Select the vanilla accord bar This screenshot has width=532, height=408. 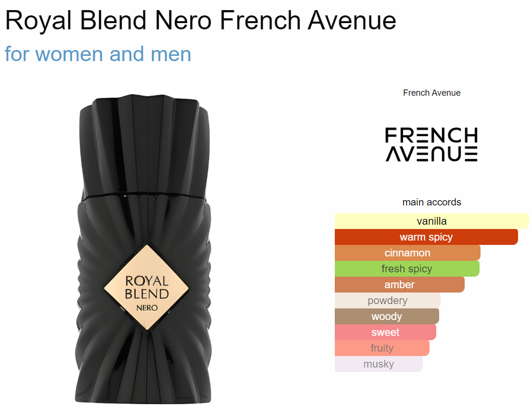click(431, 221)
